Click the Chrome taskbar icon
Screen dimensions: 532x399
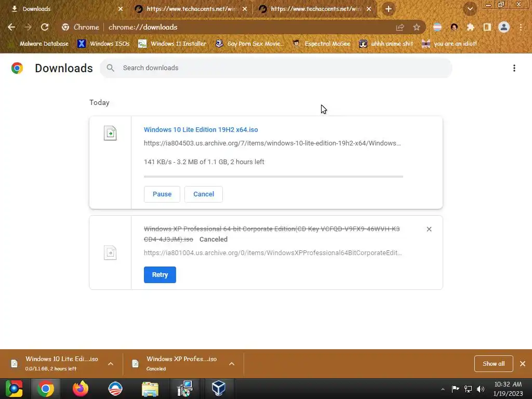pyautogui.click(x=46, y=389)
